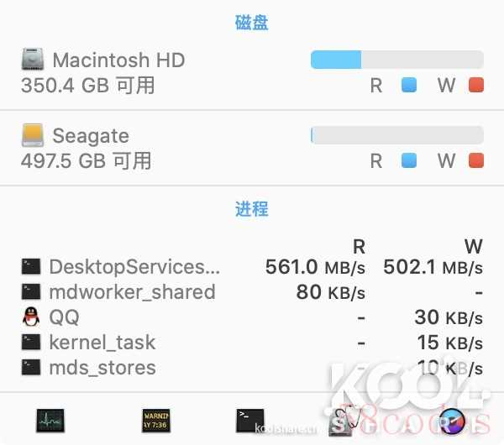
Task: Click Seagate blue read indicator
Action: [x=409, y=160]
